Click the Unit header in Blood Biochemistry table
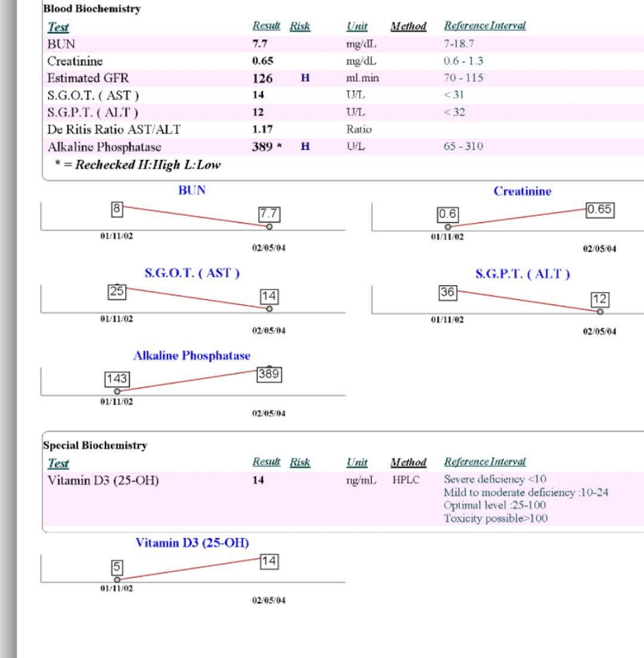Image resolution: width=644 pixels, height=658 pixels. (357, 26)
